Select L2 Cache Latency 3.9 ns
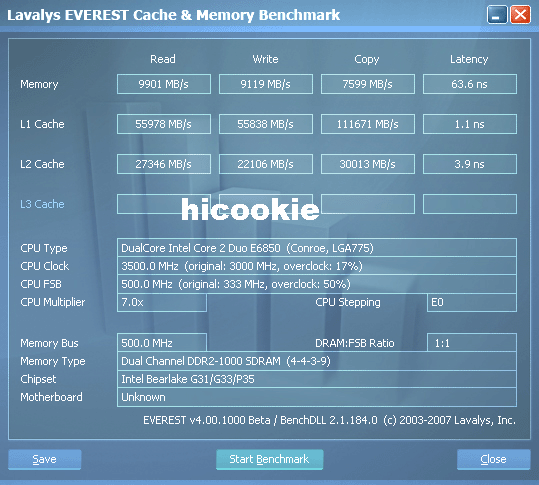 click(470, 164)
